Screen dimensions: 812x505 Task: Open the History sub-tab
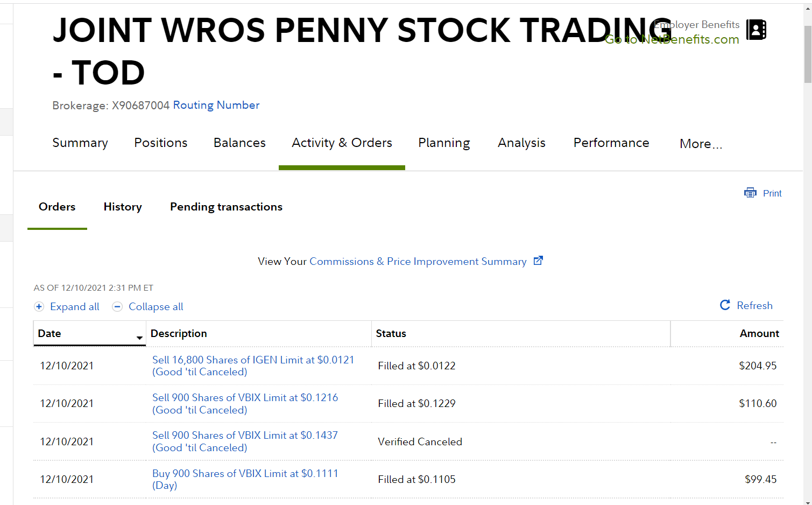coord(123,207)
